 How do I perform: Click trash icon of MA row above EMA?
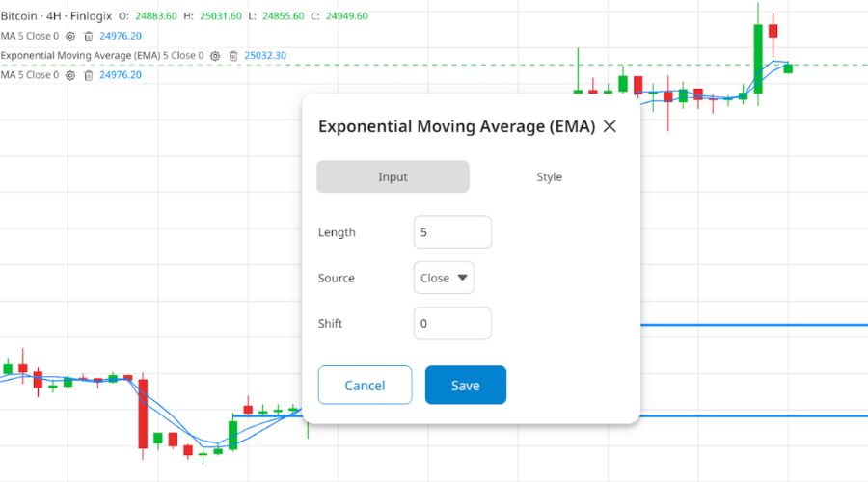[x=89, y=37]
